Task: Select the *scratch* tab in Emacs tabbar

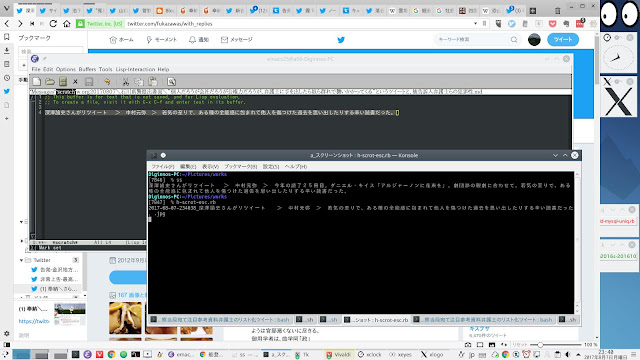Action: pyautogui.click(x=66, y=92)
